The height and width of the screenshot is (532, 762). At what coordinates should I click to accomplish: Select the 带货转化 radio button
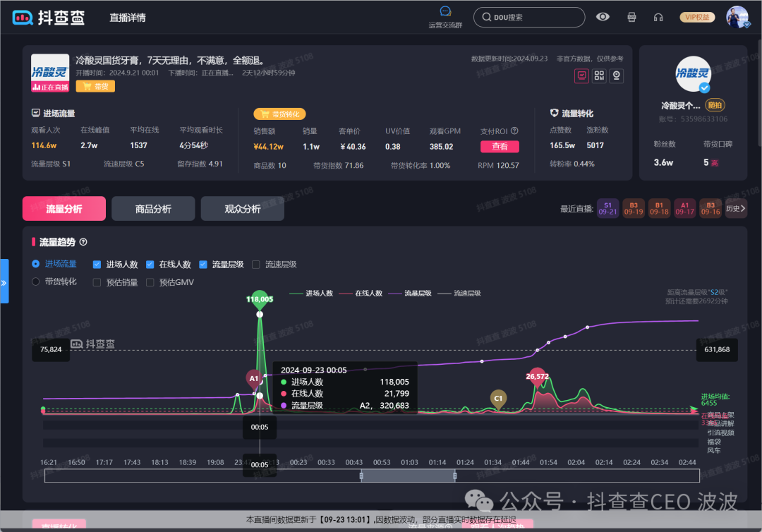pyautogui.click(x=35, y=282)
